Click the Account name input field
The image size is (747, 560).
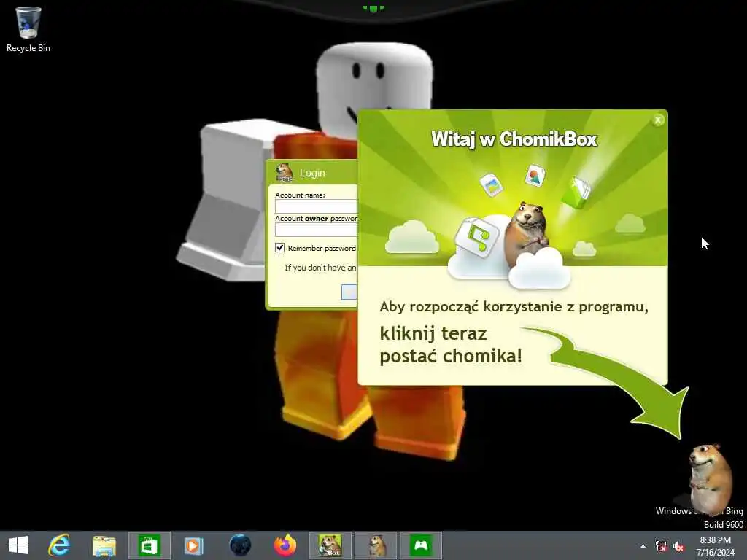317,206
